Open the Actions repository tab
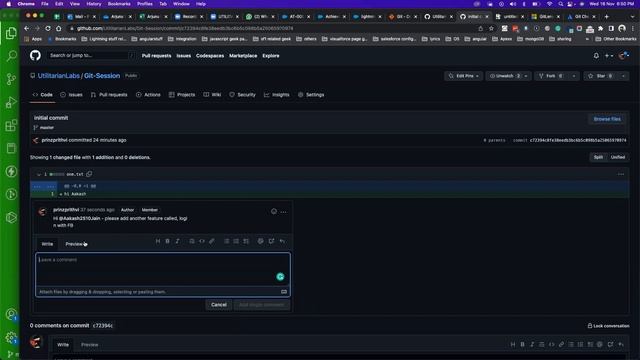Screen dimensions: 640x360 [x=148, y=95]
